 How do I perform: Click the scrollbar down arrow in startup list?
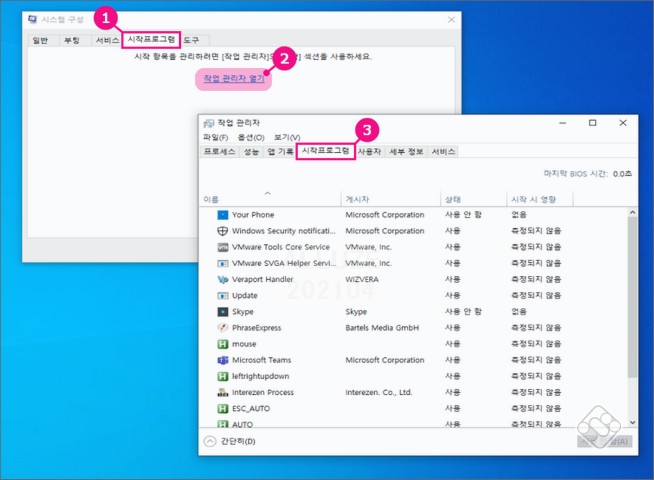tap(632, 422)
